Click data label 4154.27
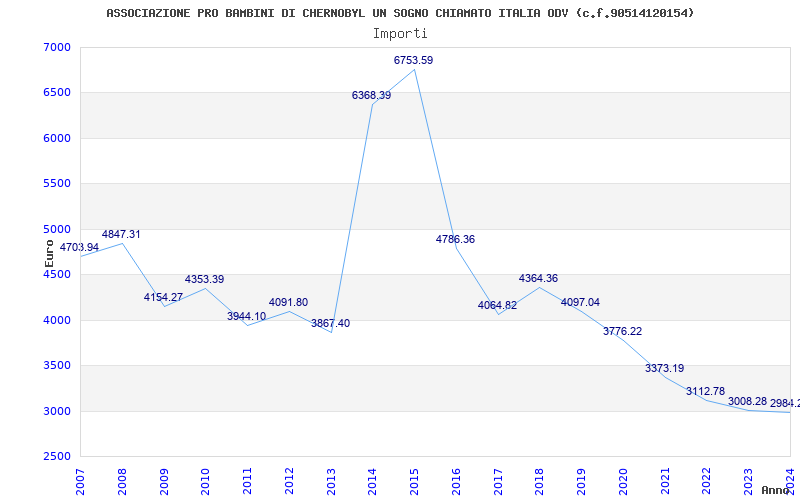Screen dimensions: 800x500 [x=163, y=297]
